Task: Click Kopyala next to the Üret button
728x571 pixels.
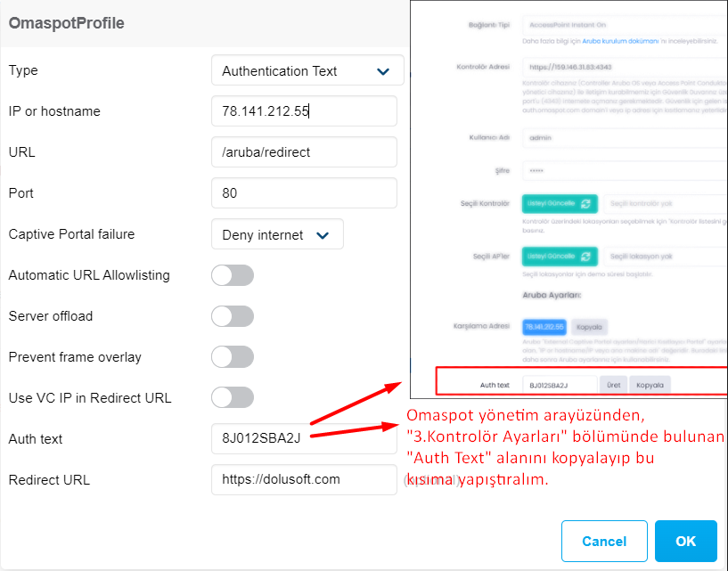Action: click(x=650, y=385)
